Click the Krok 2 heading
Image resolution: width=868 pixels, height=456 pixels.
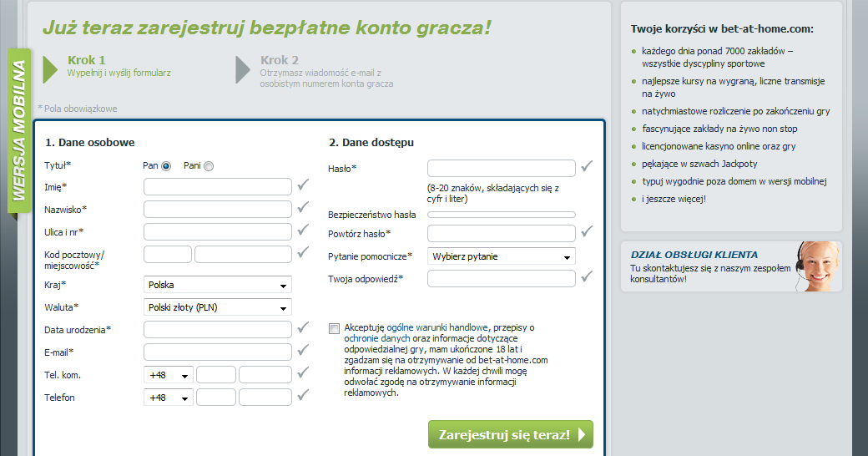pyautogui.click(x=280, y=60)
